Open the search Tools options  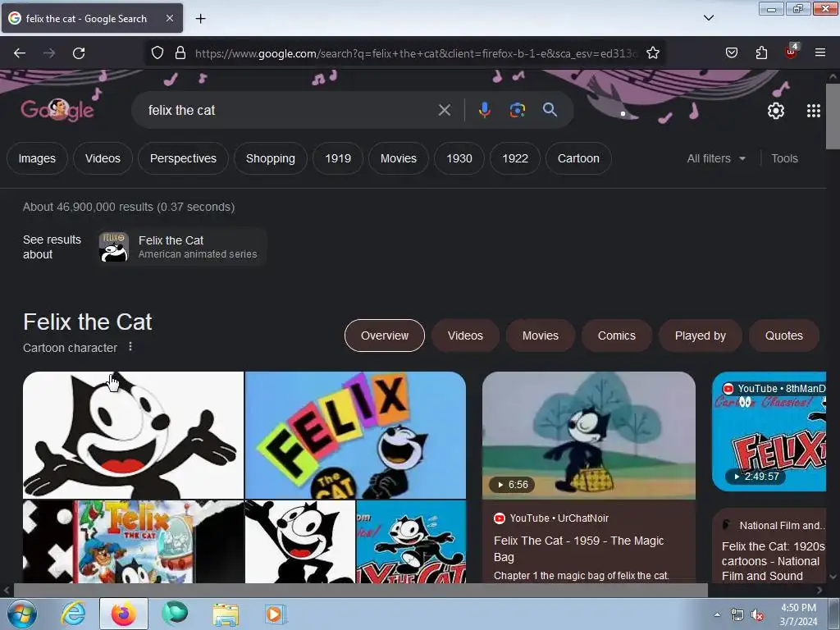[x=784, y=158]
